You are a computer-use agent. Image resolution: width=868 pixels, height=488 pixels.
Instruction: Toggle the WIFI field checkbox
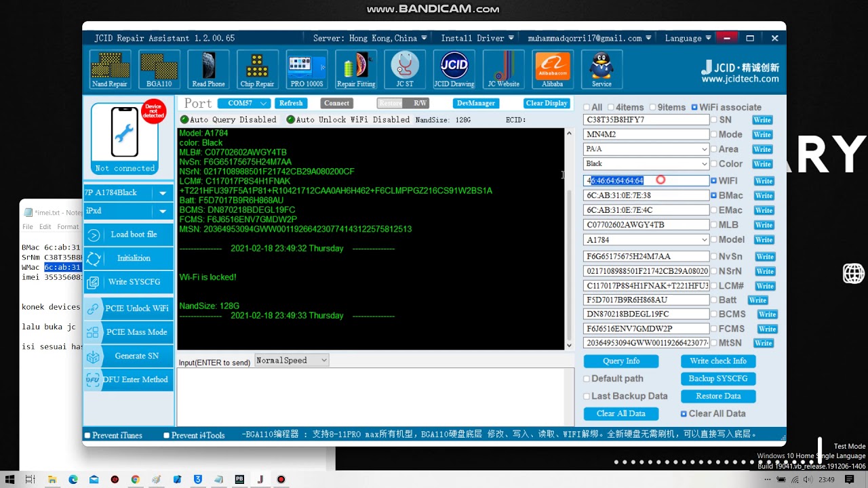(713, 181)
